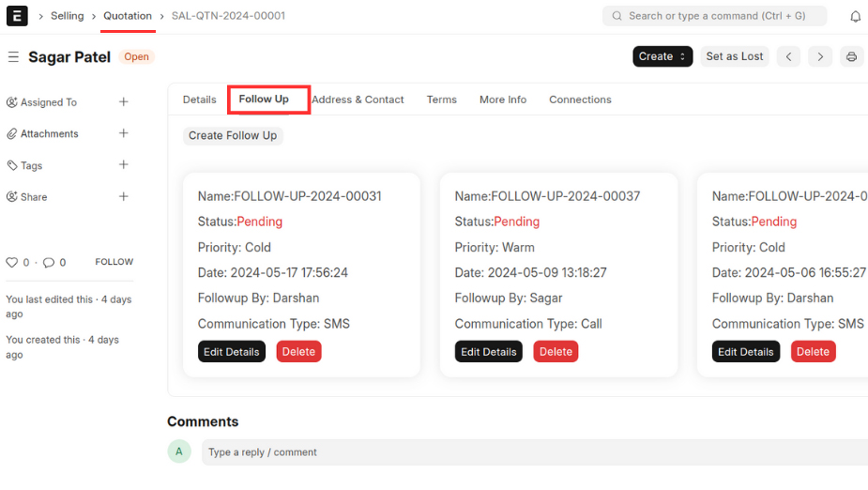868x490 pixels.
Task: Go to the next document arrow
Action: click(820, 56)
